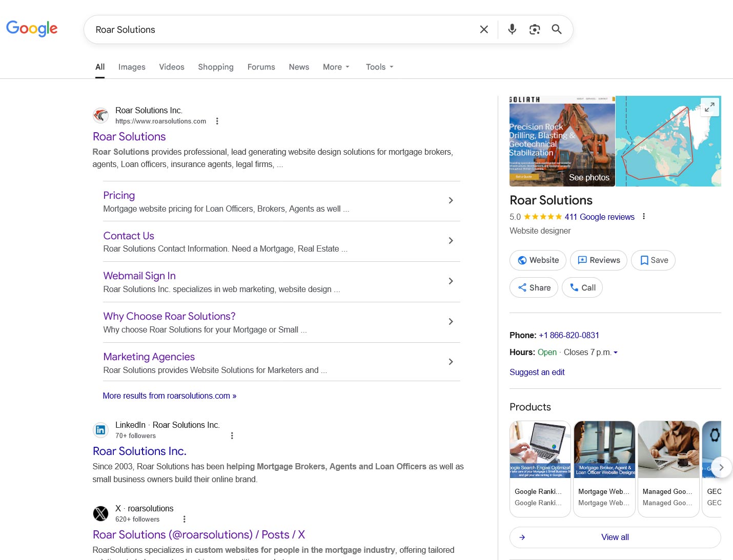Switch to the News tab
The image size is (733, 560).
click(x=298, y=67)
